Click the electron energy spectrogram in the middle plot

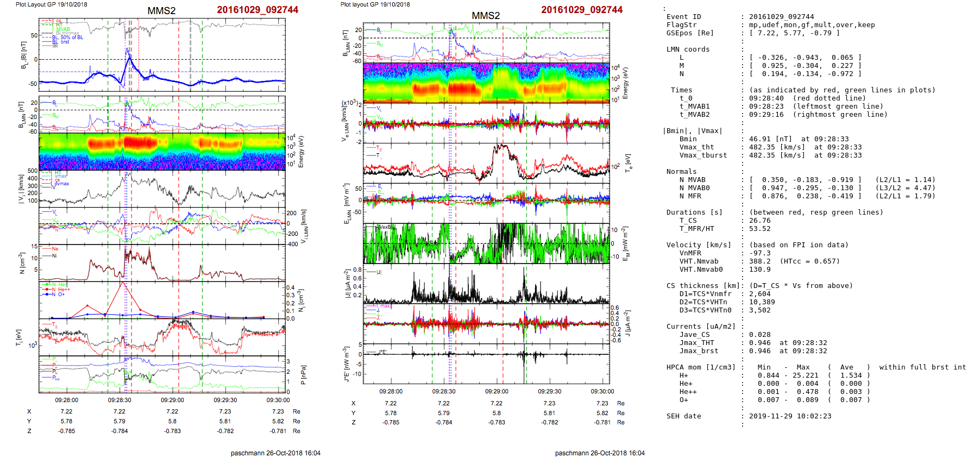(486, 83)
